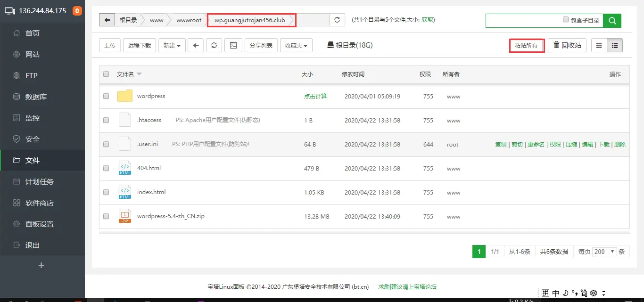Click 复制 on the .user.ini row

pos(501,145)
